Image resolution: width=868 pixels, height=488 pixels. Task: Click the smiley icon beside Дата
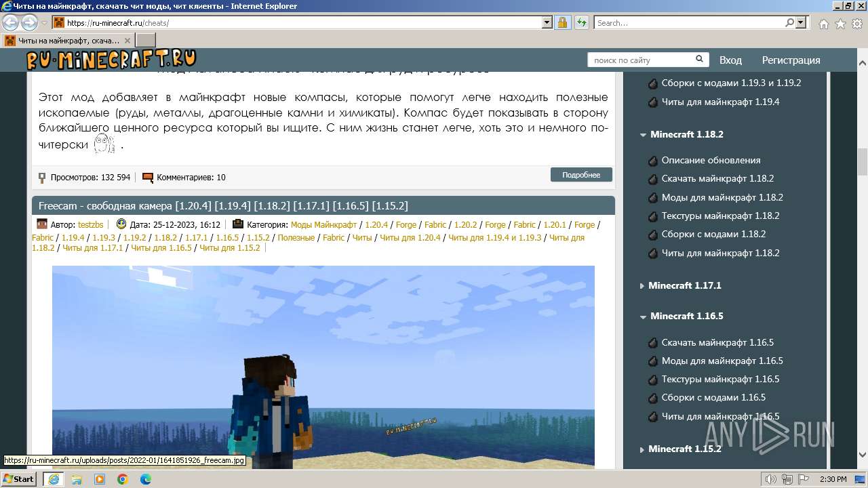(x=121, y=224)
